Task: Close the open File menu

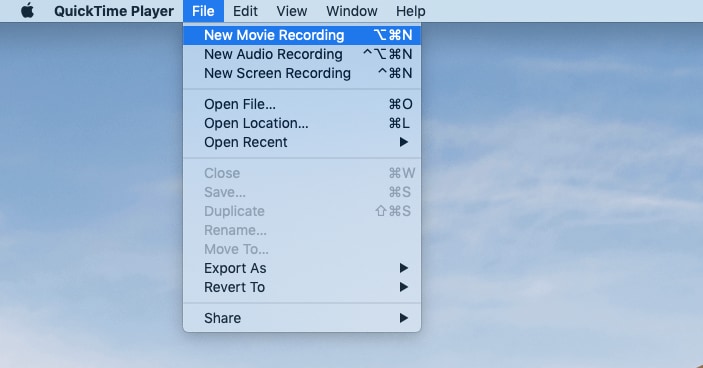Action: [203, 11]
